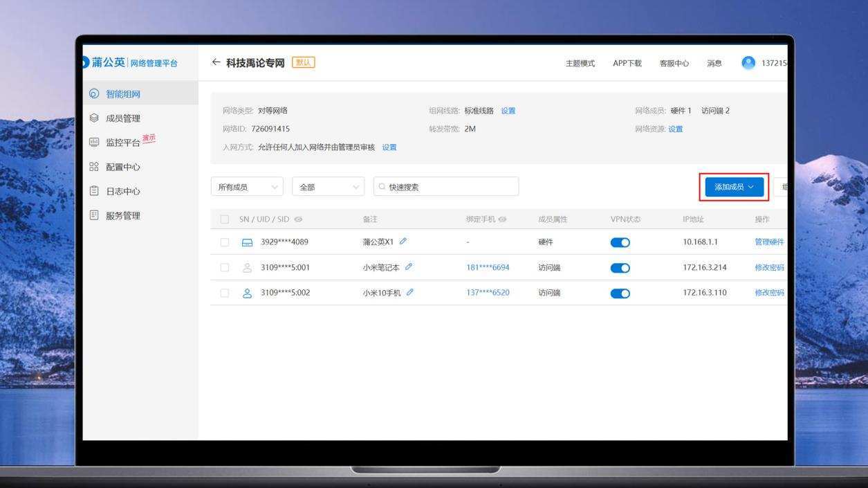Viewport: 868px width, 488px height.
Task: Click the 监控平台 monitor icon
Action: [94, 143]
